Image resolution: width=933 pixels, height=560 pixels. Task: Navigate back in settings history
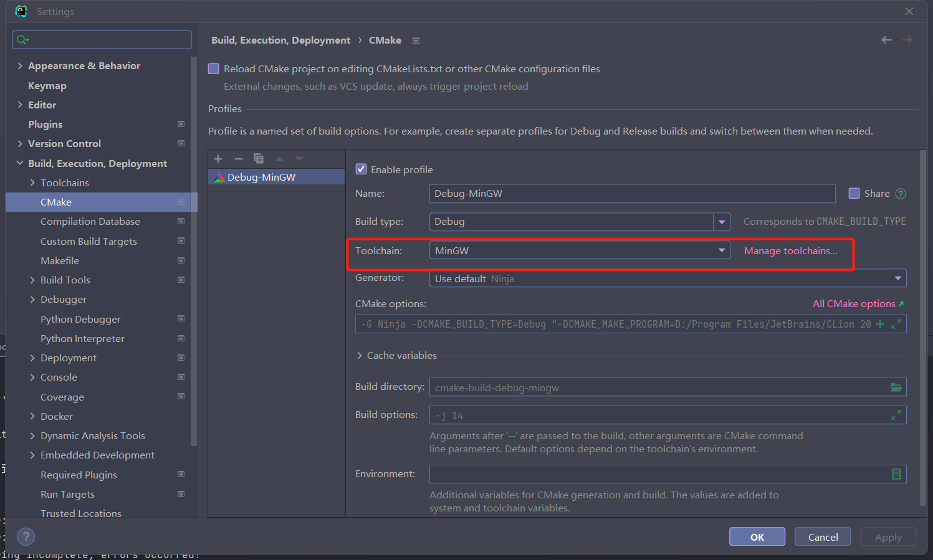coord(886,40)
